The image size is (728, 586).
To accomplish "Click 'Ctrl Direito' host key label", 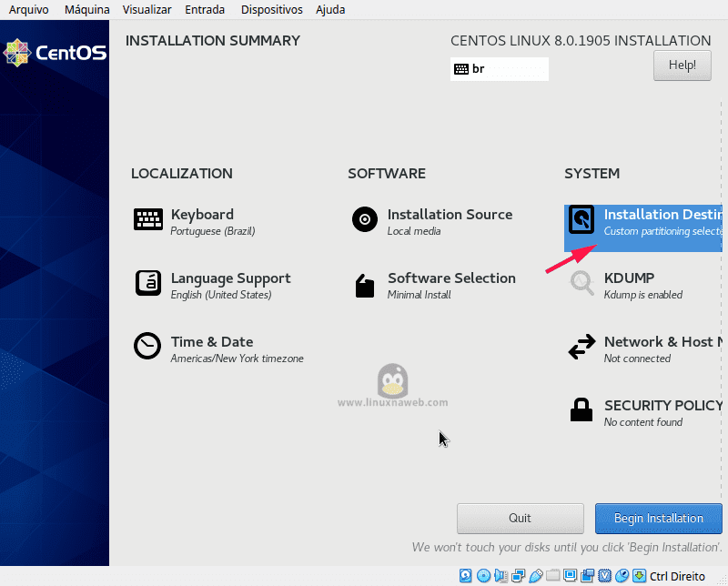I will [677, 576].
